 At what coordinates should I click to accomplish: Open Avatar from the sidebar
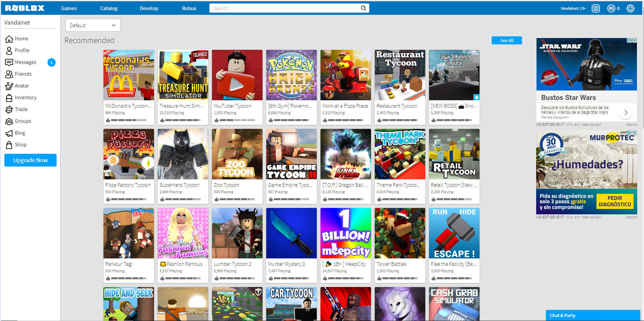coord(22,86)
